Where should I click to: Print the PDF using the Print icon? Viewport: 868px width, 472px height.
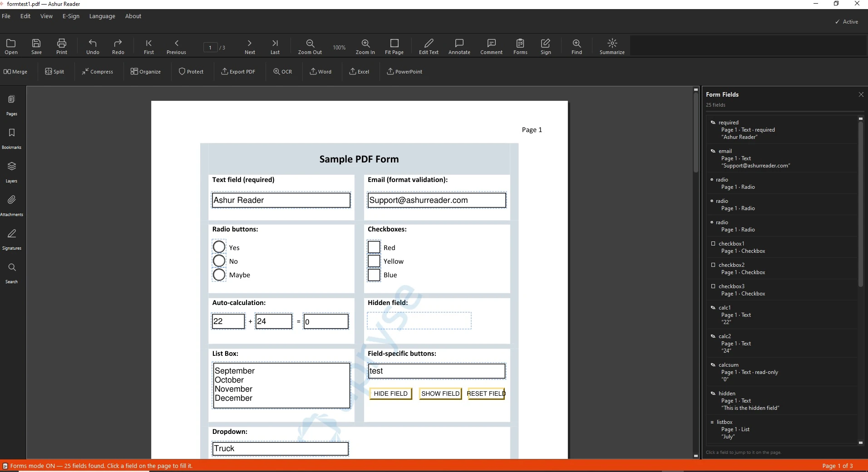(62, 46)
